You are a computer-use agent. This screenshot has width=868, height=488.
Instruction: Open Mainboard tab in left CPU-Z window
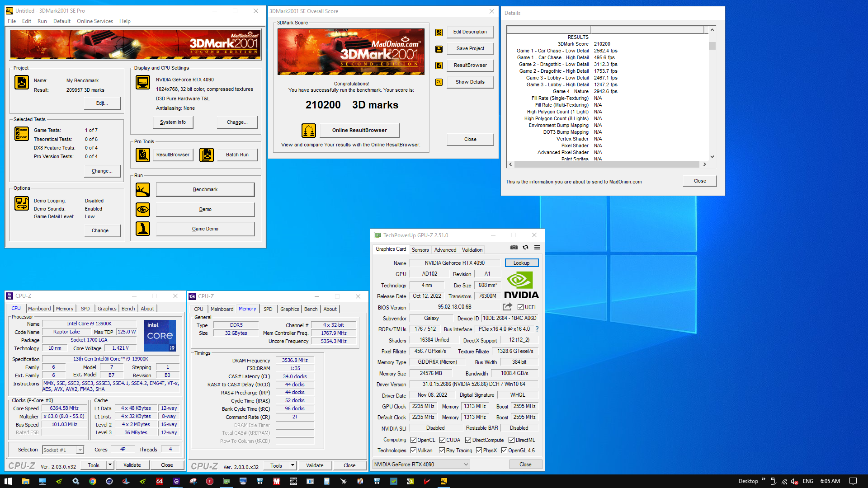(39, 309)
